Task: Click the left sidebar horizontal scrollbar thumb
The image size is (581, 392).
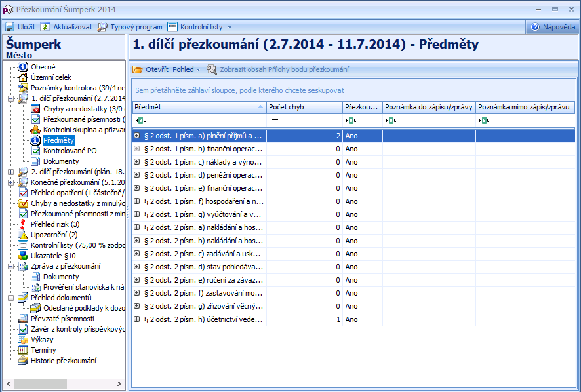Action: tap(41, 384)
